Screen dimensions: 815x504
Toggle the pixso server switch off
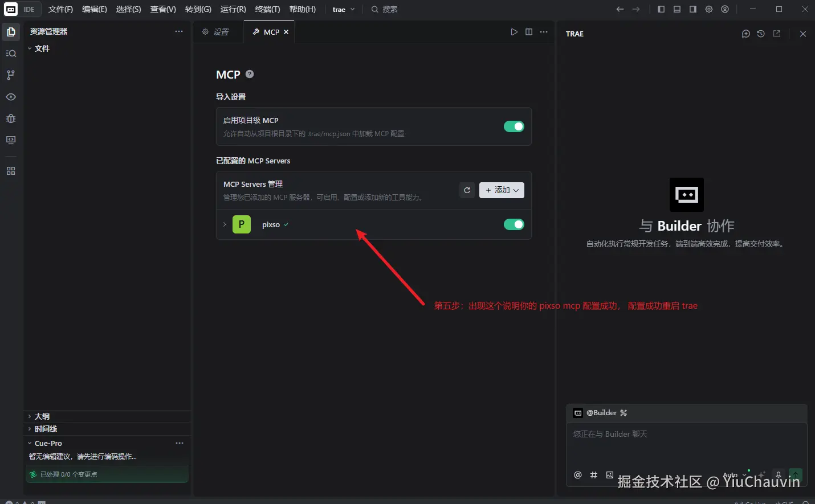514,224
